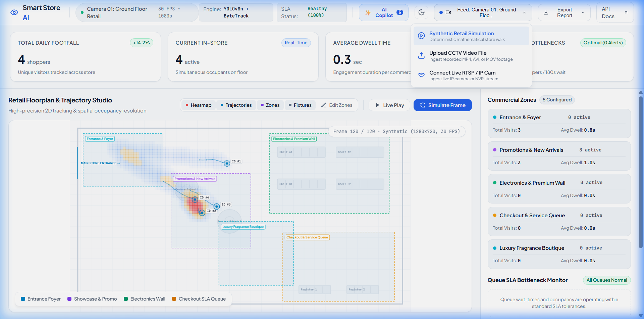Click the Simulate Frame button

click(x=443, y=105)
